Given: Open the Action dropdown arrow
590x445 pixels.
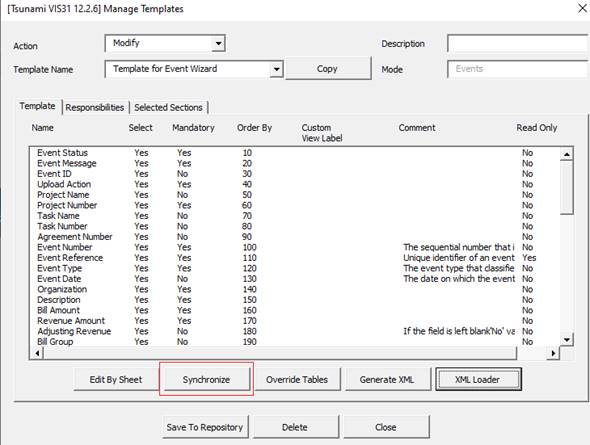Looking at the screenshot, I should click(x=218, y=44).
